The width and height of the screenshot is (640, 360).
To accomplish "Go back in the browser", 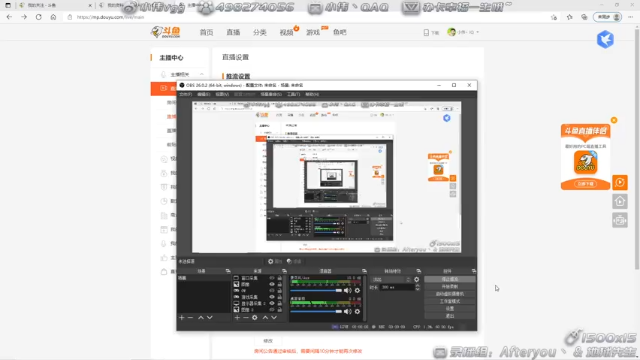I will (x=9, y=17).
